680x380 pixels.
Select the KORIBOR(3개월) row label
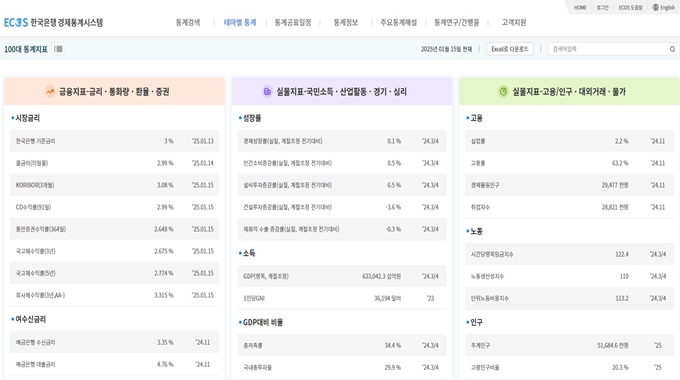[x=35, y=185]
